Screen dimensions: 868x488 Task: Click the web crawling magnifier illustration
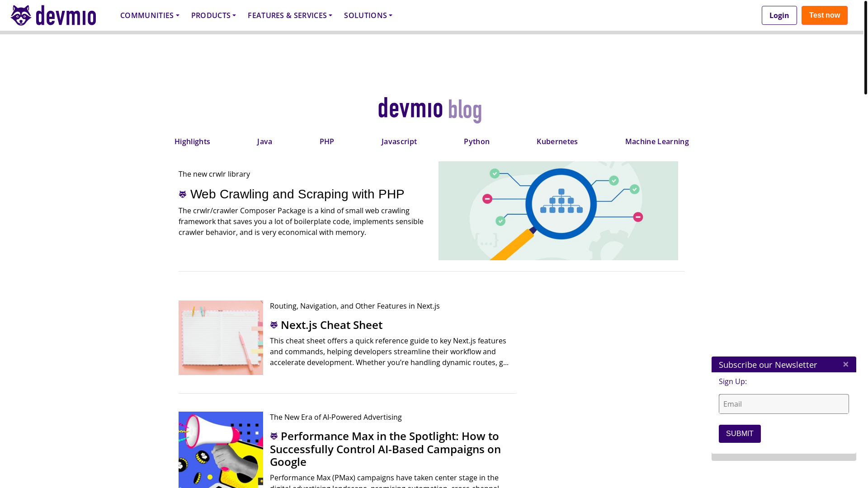point(558,211)
